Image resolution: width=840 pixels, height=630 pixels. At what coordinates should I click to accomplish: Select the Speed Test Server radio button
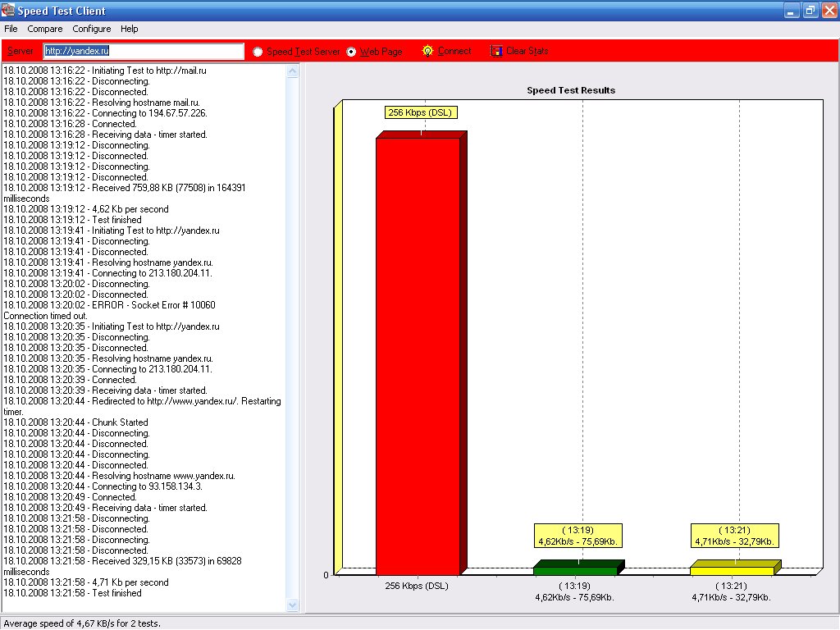point(258,52)
